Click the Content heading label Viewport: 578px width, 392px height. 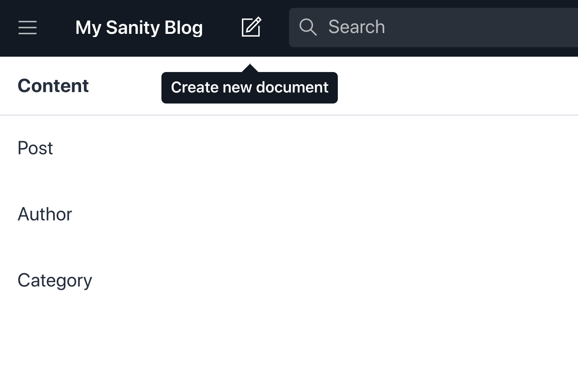pos(53,85)
